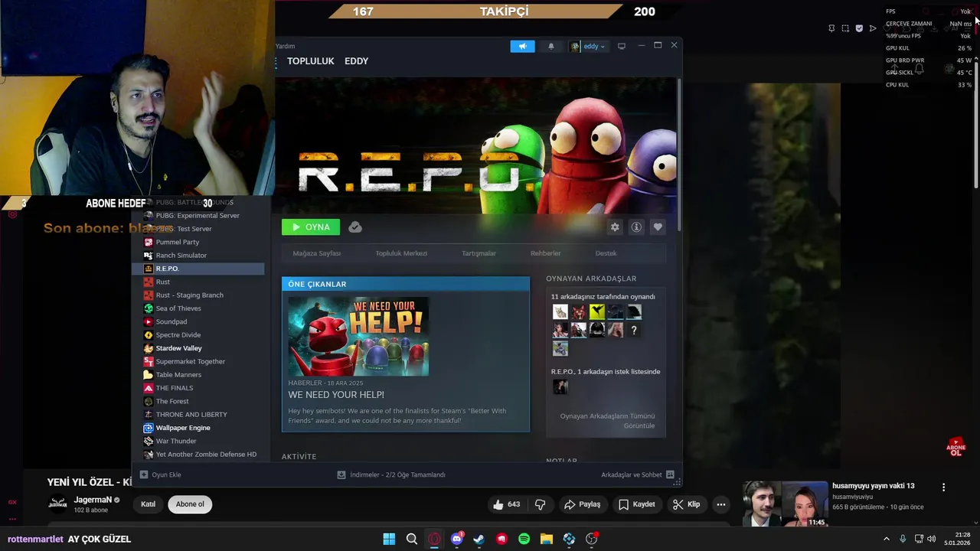Switch Steam to Big Picture mode icon

(x=622, y=46)
